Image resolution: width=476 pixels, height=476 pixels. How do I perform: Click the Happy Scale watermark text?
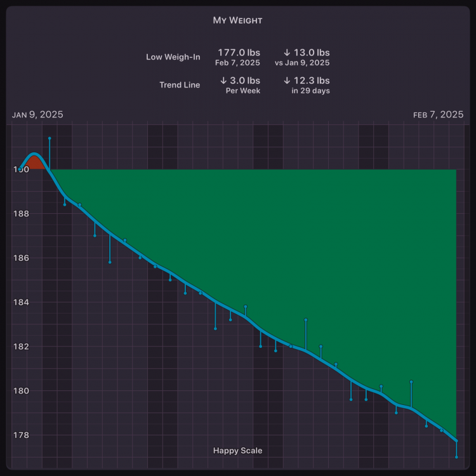pos(237,451)
